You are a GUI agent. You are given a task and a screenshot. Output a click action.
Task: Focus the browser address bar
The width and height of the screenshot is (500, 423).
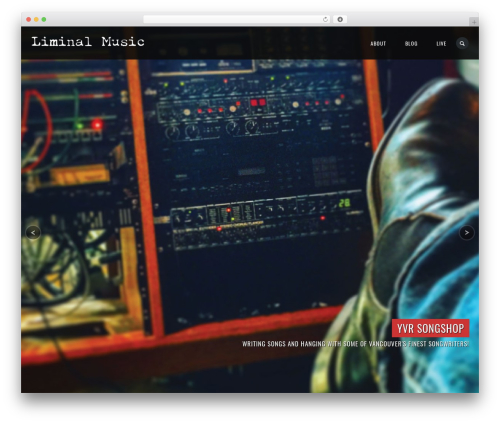pos(237,20)
